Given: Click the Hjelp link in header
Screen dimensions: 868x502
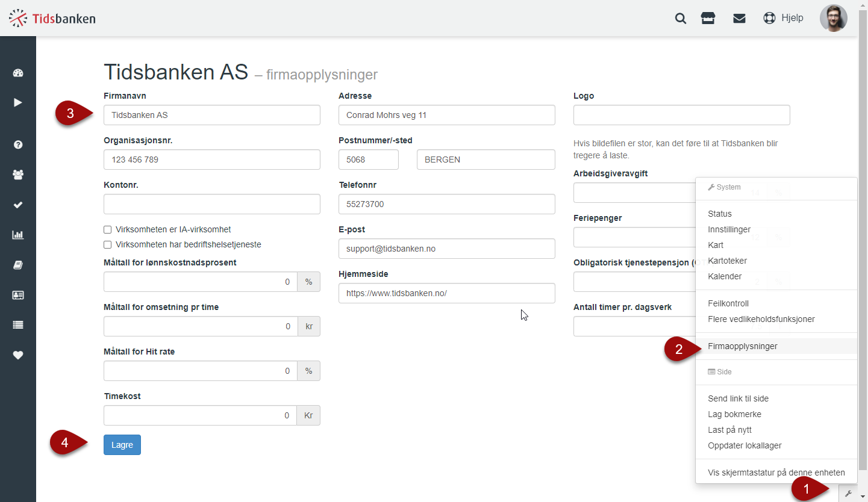Looking at the screenshot, I should click(792, 18).
